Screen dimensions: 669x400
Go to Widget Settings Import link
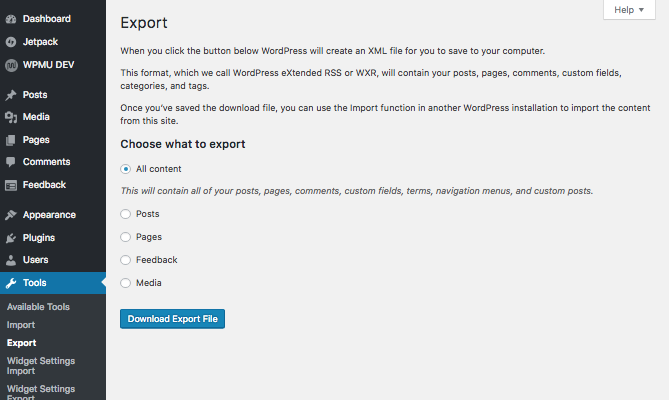(41, 366)
